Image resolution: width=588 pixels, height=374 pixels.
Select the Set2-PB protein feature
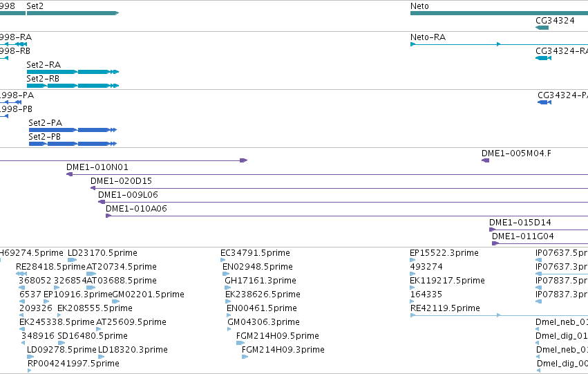(x=73, y=144)
